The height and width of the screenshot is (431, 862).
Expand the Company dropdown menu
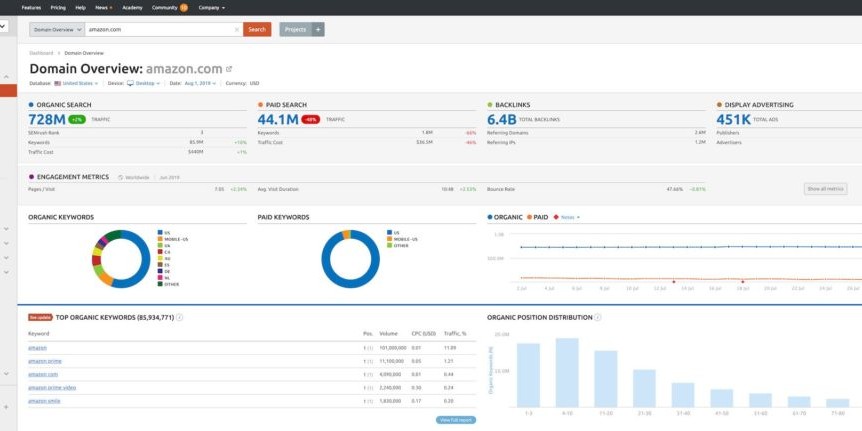pyautogui.click(x=212, y=8)
